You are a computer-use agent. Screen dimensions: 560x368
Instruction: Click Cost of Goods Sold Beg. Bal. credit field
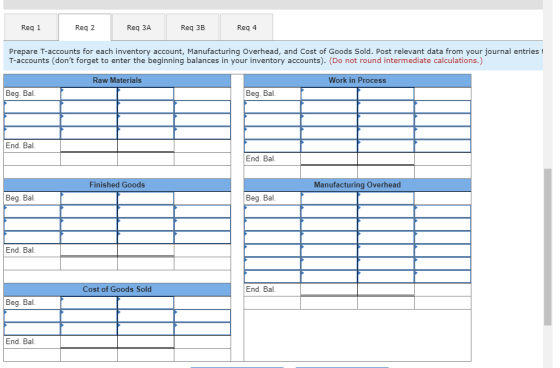[146, 303]
